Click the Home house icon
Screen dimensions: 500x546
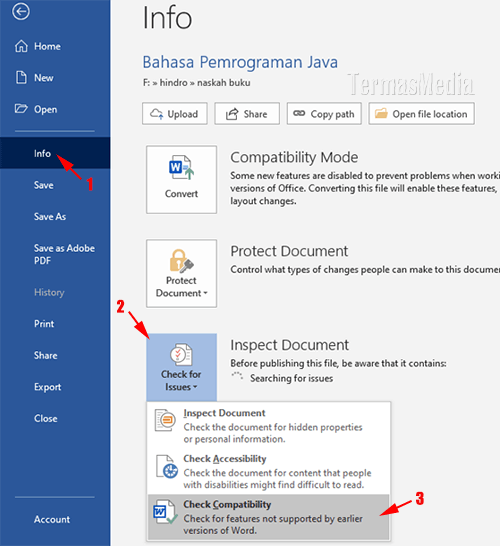click(21, 46)
